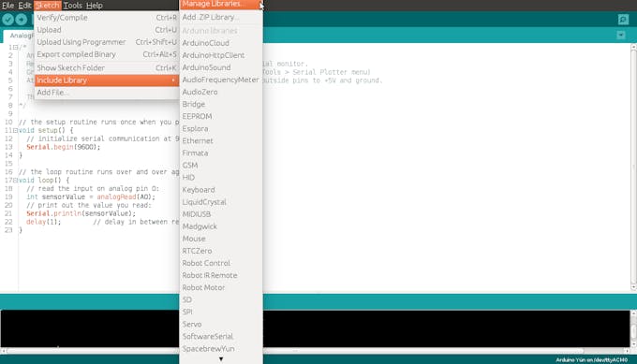Include the SpacebrewYun library
The image size is (637, 364).
click(221, 349)
